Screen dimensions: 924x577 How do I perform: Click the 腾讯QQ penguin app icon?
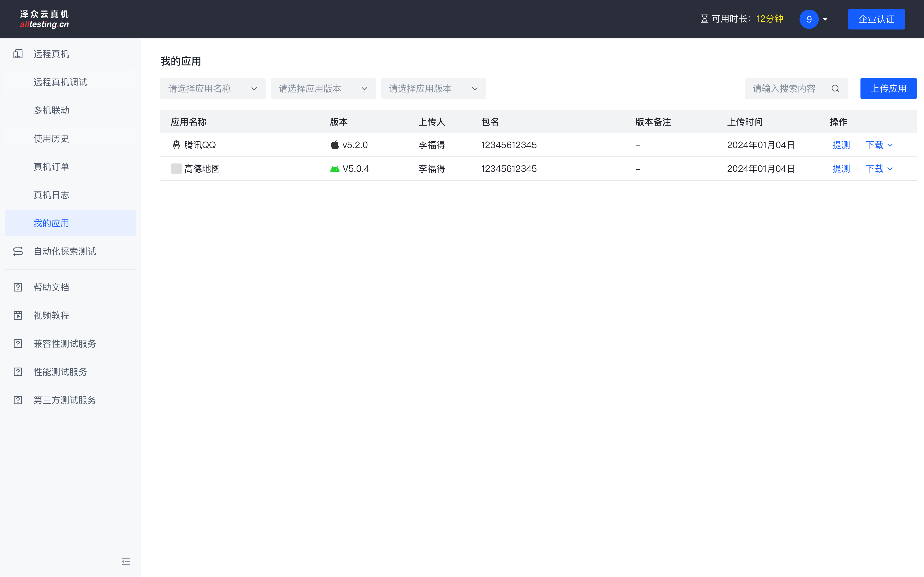point(176,145)
